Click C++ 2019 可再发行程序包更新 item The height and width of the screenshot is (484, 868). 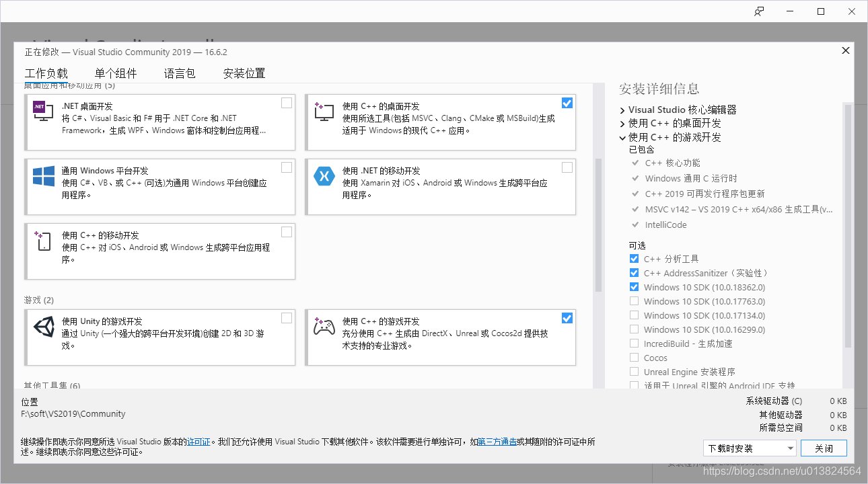click(x=704, y=194)
